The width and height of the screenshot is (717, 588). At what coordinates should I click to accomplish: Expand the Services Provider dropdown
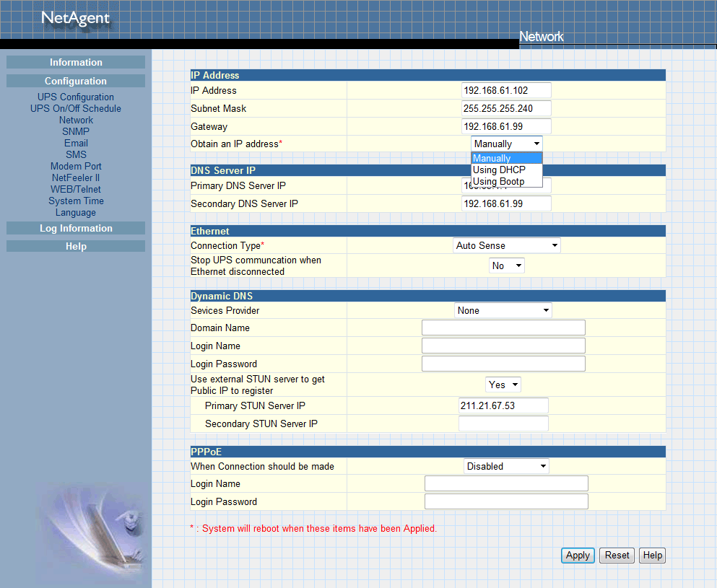click(x=503, y=311)
